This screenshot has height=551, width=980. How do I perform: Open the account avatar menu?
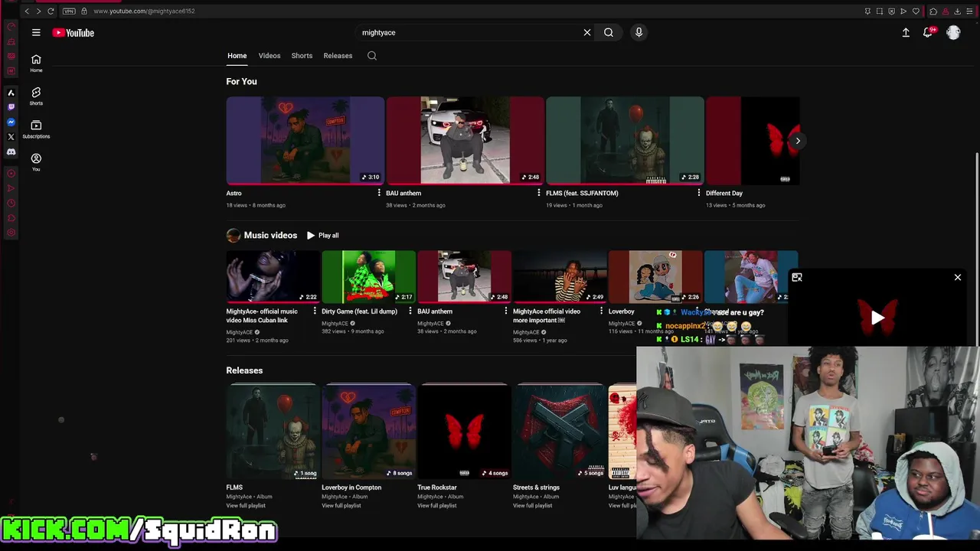coord(953,32)
